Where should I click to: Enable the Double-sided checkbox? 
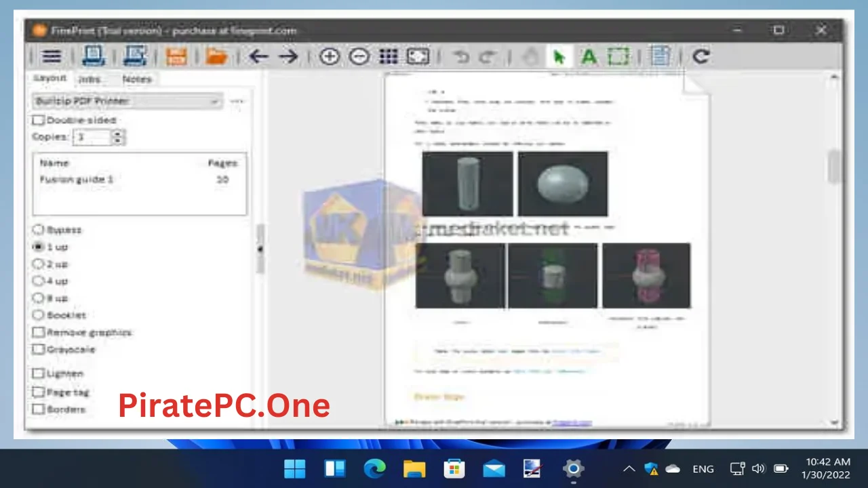(x=39, y=120)
